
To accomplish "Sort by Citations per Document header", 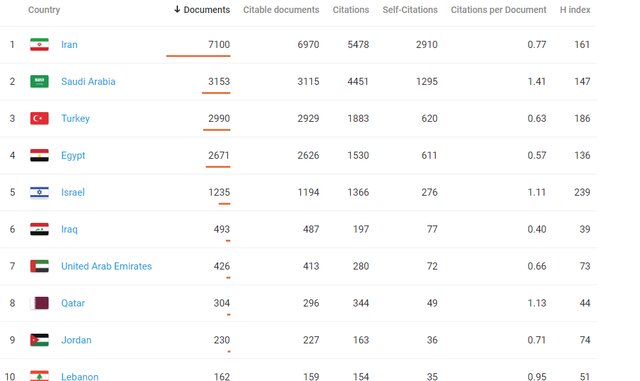I will click(x=498, y=10).
